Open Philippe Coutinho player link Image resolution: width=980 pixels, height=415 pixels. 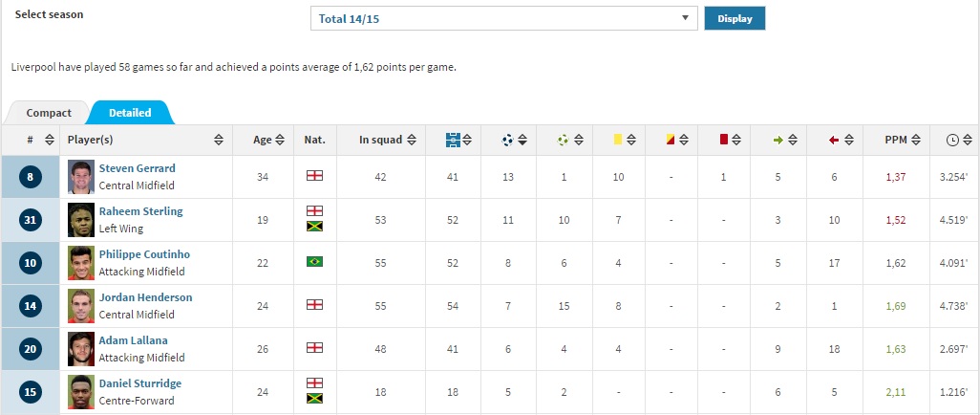(x=144, y=254)
